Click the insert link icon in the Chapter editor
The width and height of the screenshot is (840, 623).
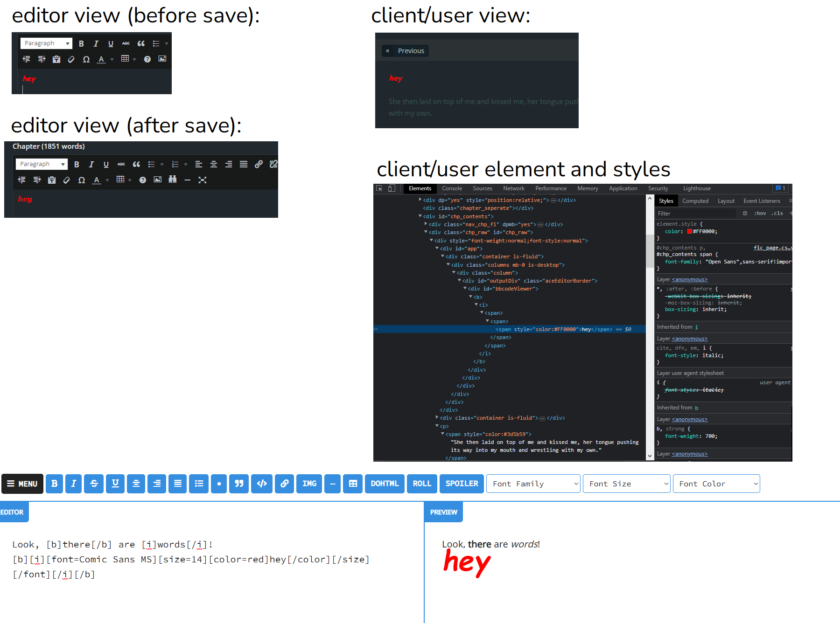tap(259, 164)
